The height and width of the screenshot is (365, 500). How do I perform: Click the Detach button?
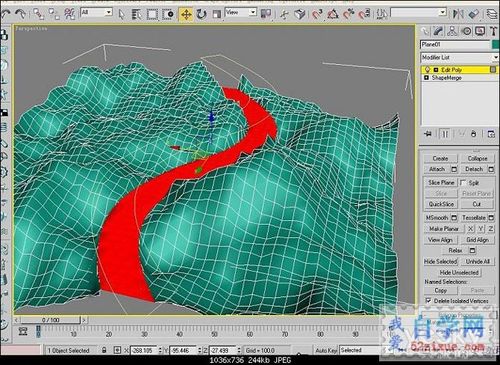coord(474,169)
